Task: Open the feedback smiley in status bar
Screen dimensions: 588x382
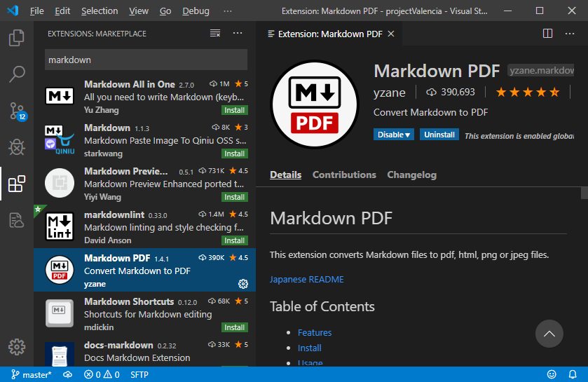Action: 552,374
